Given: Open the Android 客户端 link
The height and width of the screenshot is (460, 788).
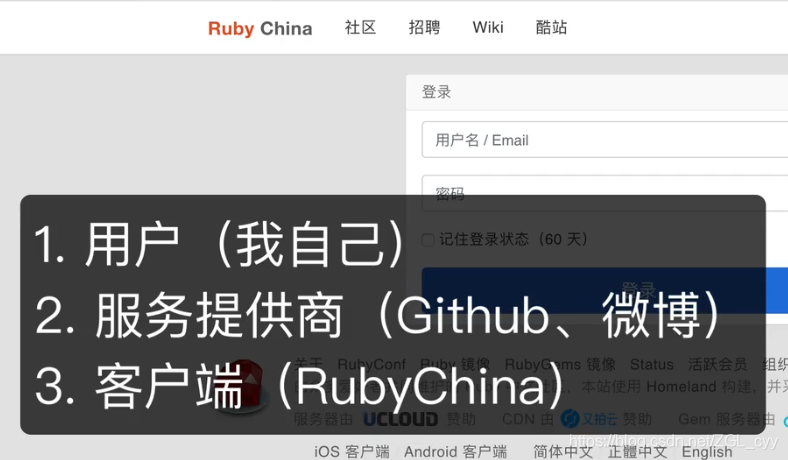Looking at the screenshot, I should (x=455, y=451).
